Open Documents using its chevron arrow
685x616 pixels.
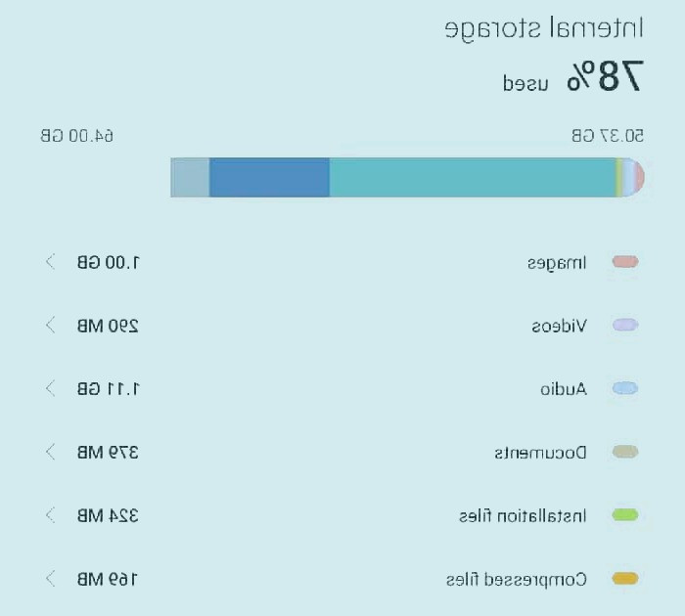point(50,452)
